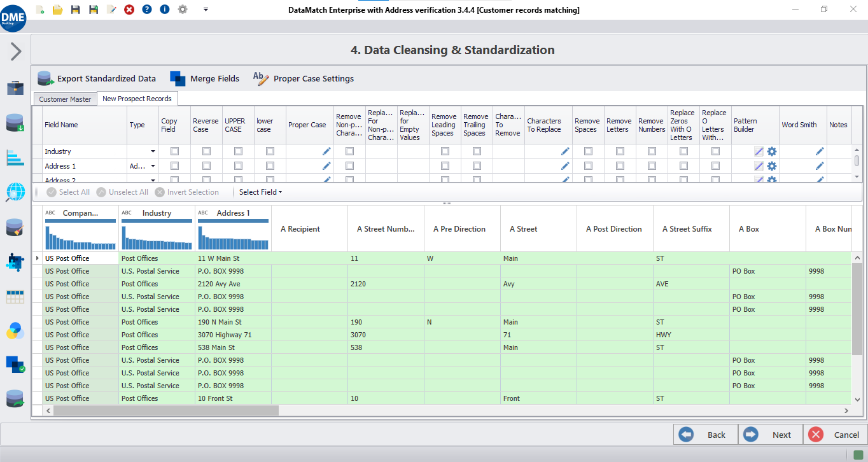Expand the toolbar overflow chevron

pos(205,10)
